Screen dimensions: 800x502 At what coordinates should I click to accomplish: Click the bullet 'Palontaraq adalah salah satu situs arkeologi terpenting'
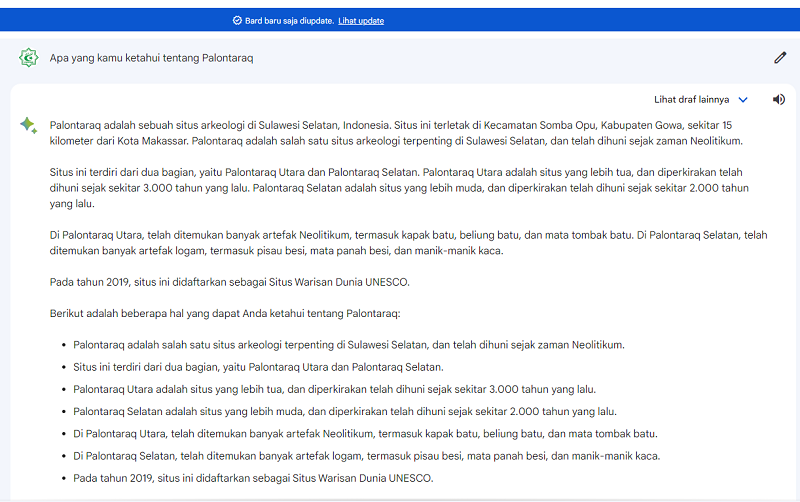tap(349, 345)
